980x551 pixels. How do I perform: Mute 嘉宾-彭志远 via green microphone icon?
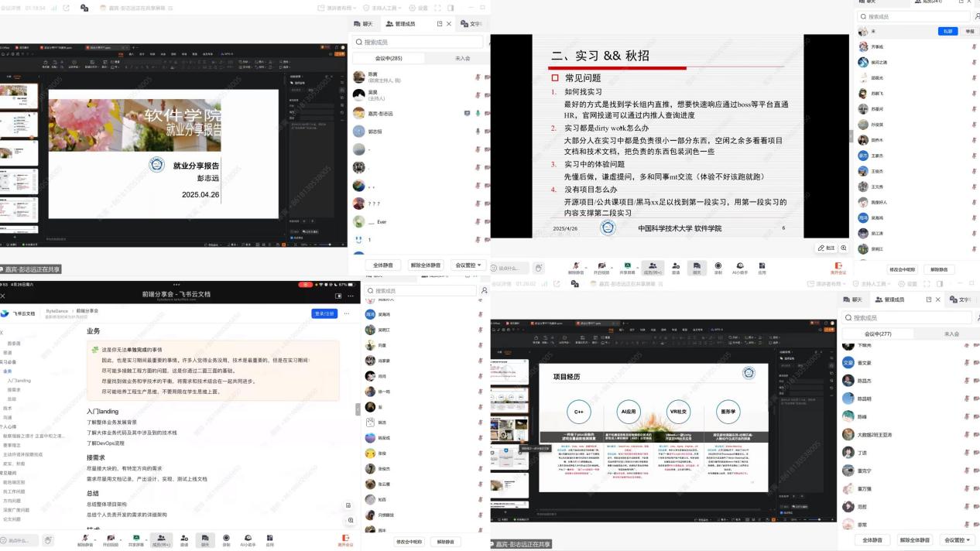478,113
